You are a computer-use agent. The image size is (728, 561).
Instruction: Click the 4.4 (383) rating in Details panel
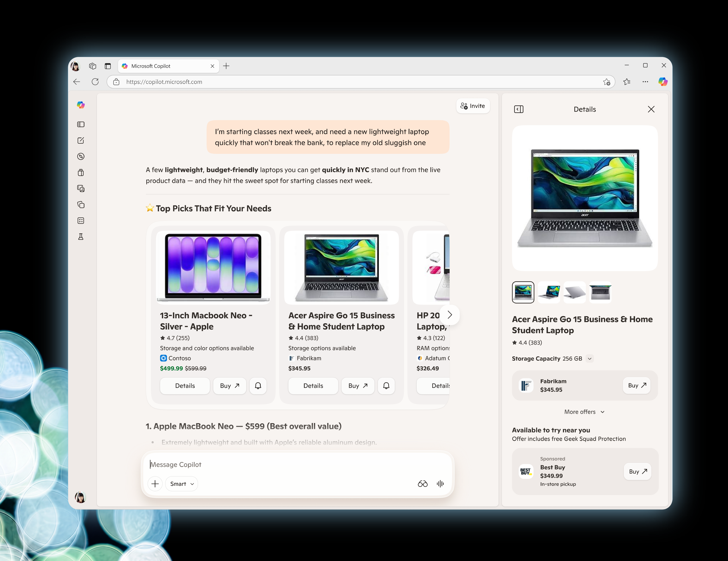530,343
